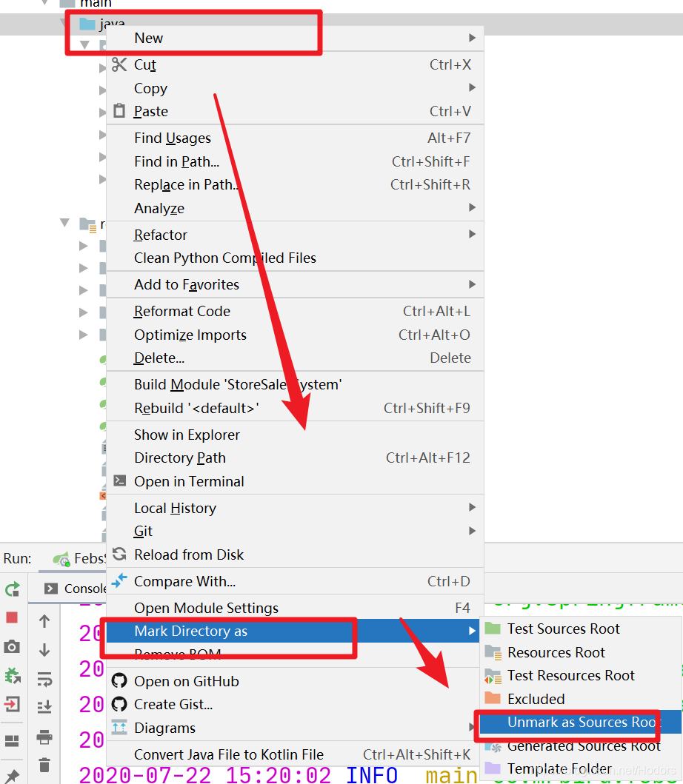Click the Resources Root folder icon
The width and height of the screenshot is (683, 784).
493,652
